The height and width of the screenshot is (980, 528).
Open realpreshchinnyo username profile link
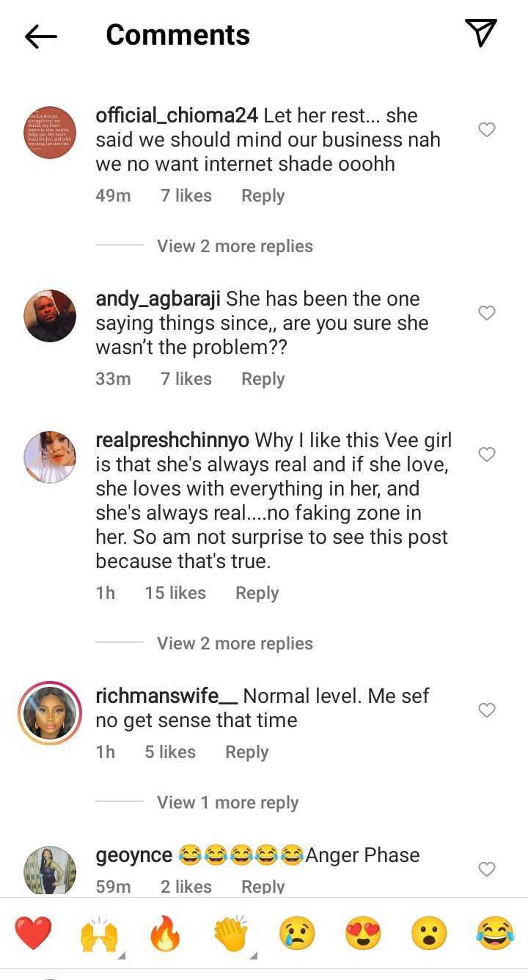[172, 441]
